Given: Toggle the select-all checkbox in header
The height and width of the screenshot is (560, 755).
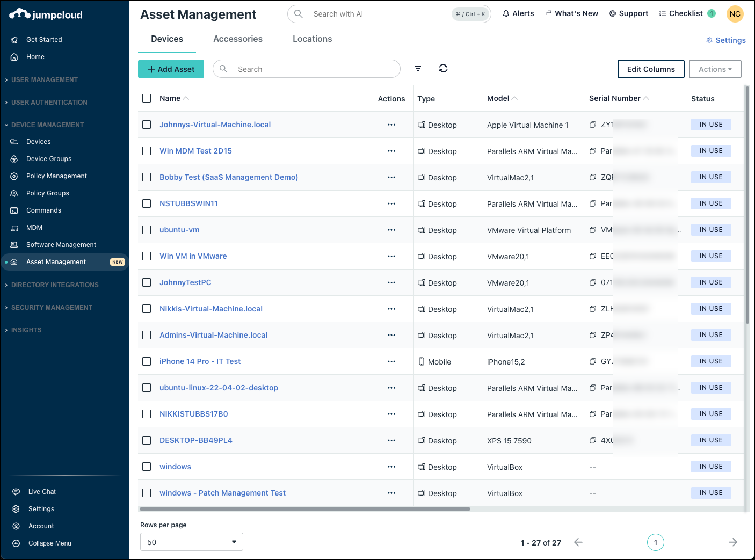Looking at the screenshot, I should [147, 98].
